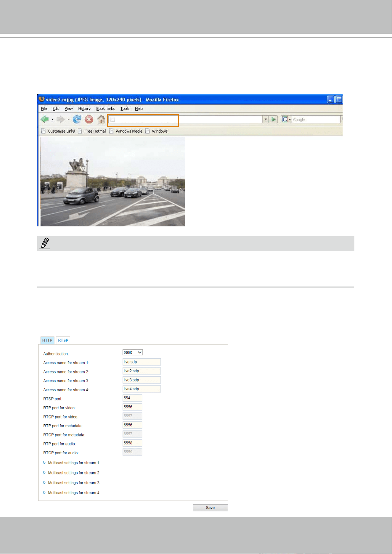
Task: Expand Multicast settings for stream 3
Action: click(71, 483)
